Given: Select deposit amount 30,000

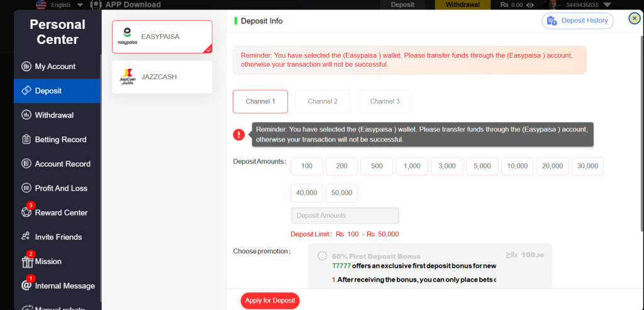Looking at the screenshot, I should tap(588, 166).
